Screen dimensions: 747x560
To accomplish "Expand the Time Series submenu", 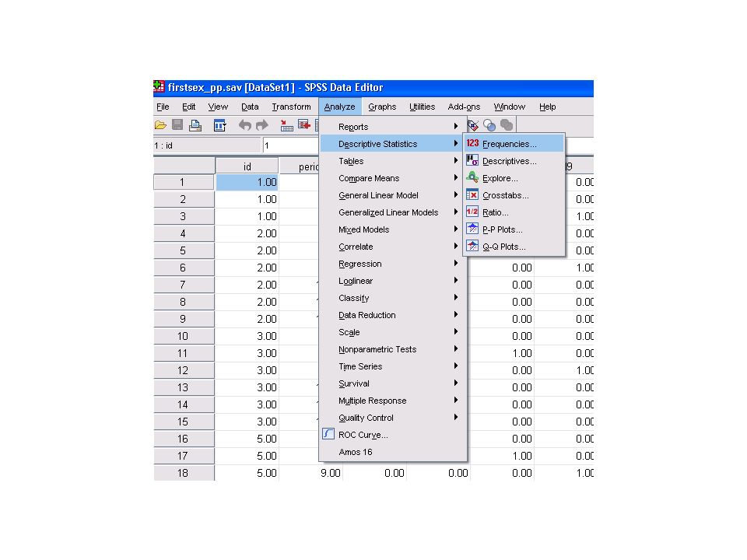I will (392, 366).
